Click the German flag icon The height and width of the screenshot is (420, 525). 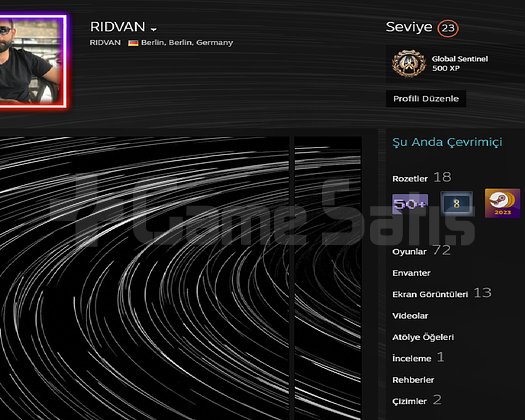[x=133, y=43]
